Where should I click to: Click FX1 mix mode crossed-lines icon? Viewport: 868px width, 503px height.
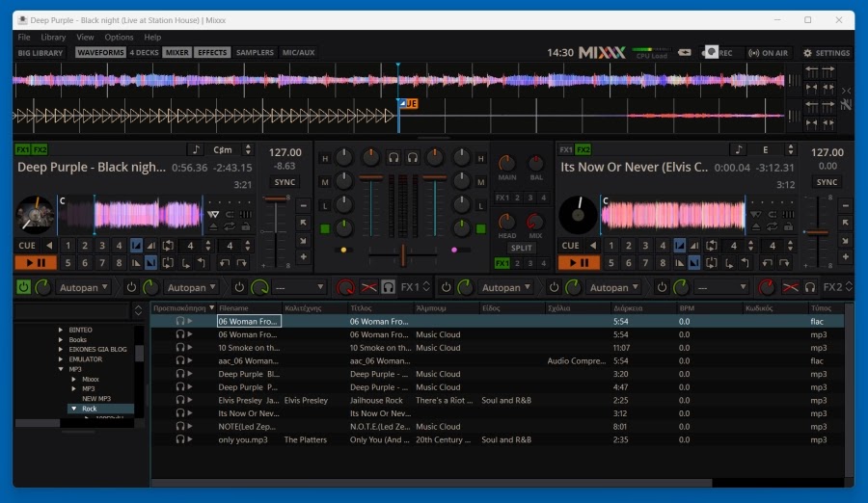point(368,287)
